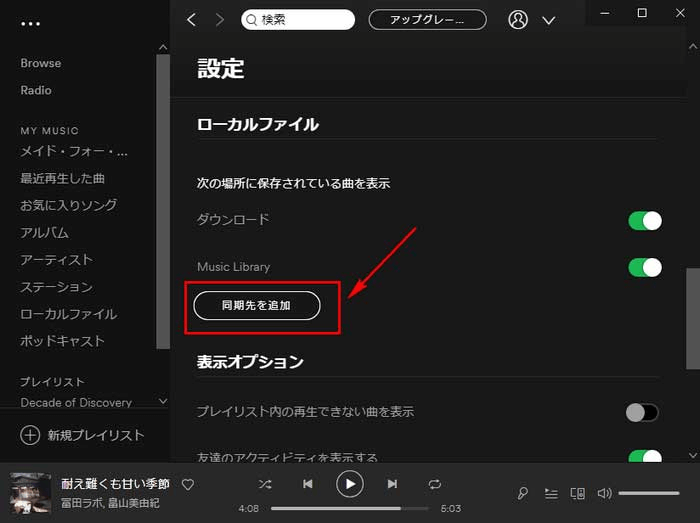Click the sidebar scroll down chevron
Viewport: 700px width, 523px height.
(x=163, y=401)
